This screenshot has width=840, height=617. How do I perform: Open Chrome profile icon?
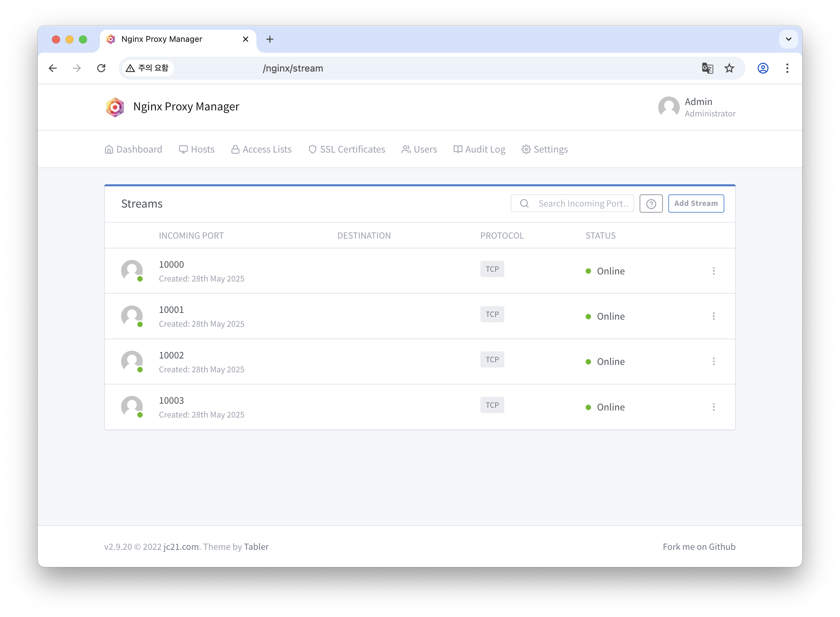click(x=763, y=68)
